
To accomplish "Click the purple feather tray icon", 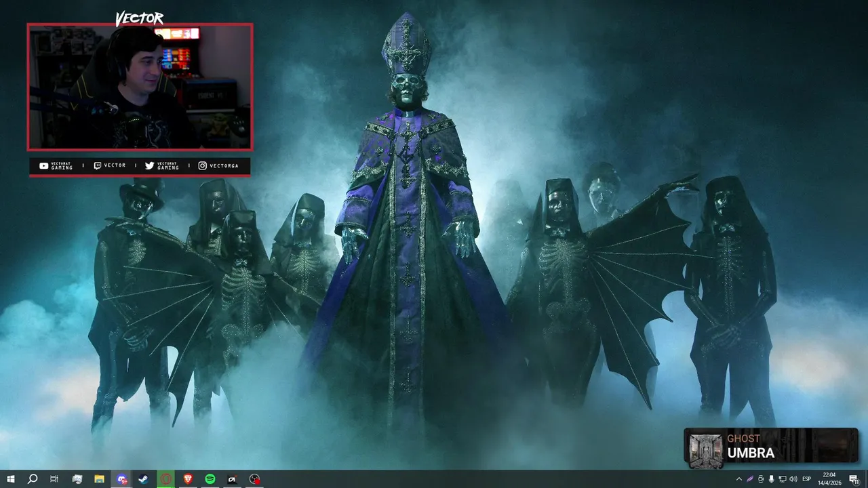I will tap(750, 479).
